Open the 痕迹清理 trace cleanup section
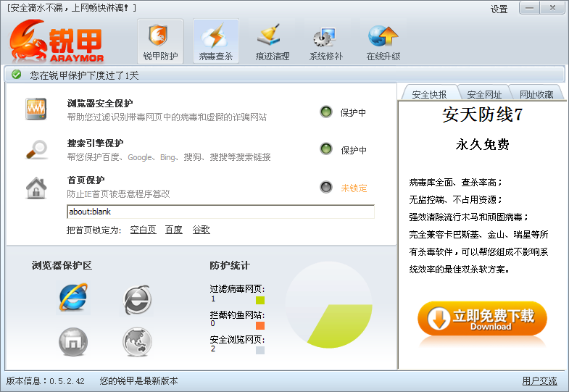 click(272, 41)
